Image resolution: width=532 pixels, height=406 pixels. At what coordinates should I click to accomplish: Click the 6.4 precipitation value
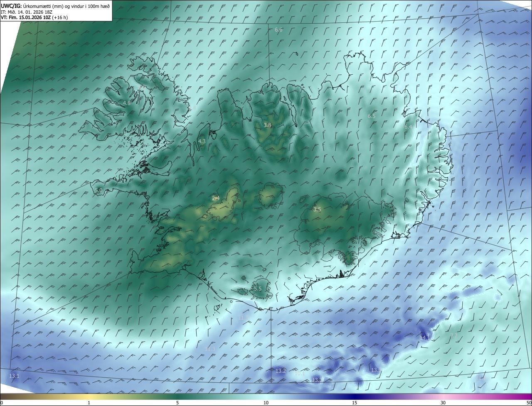click(x=408, y=127)
